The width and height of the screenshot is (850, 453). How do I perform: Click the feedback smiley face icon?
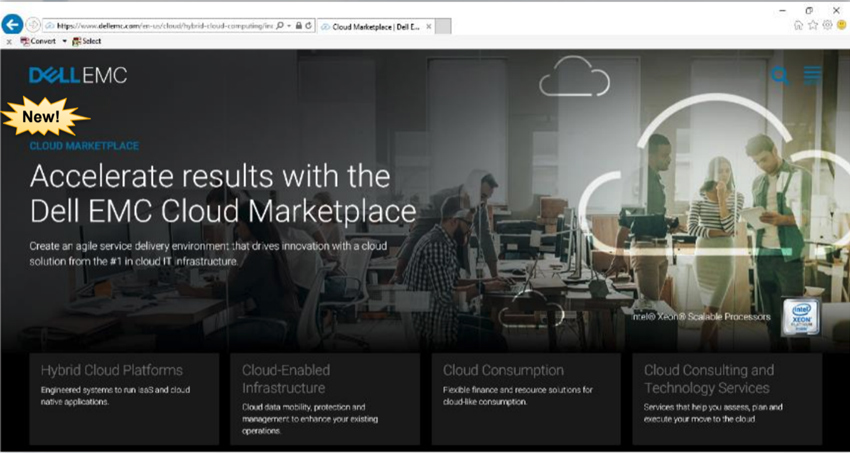click(x=841, y=25)
